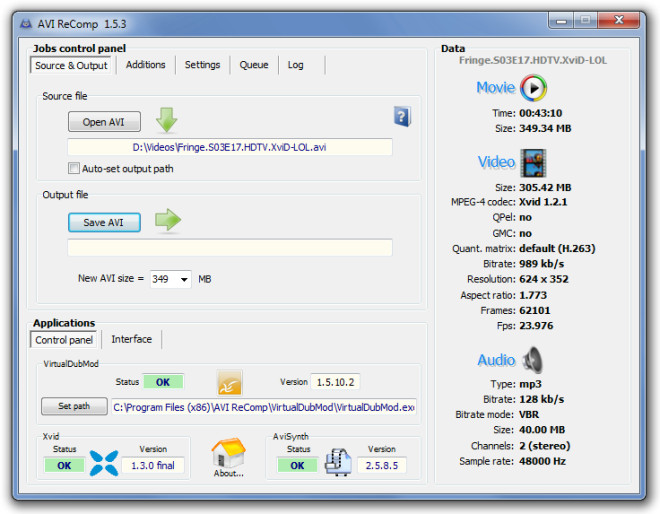
Task: Click the AviSynth film document icon
Action: point(338,462)
